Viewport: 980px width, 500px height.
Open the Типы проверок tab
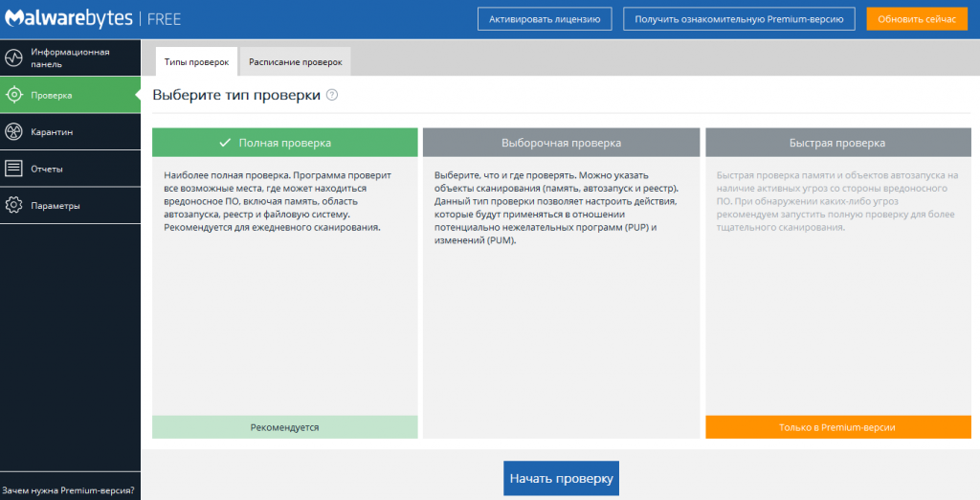[196, 61]
